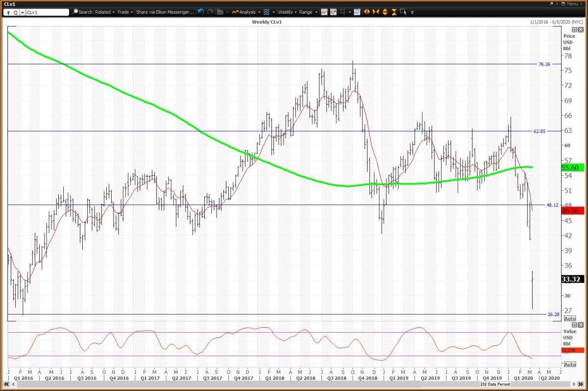This screenshot has width=588, height=391.
Task: Toggle Auto scaling on the lower indicator axis
Action: (x=570, y=365)
